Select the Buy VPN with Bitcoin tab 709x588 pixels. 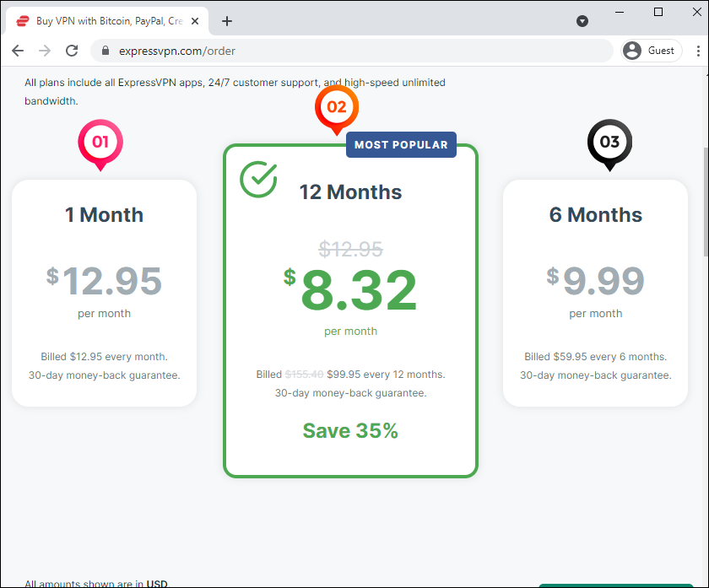(x=108, y=21)
